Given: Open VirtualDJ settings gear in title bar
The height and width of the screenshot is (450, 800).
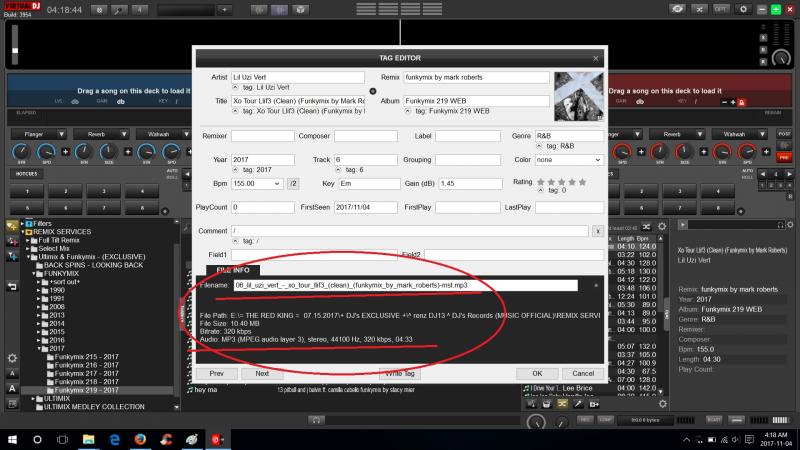Looking at the screenshot, I should [x=743, y=9].
